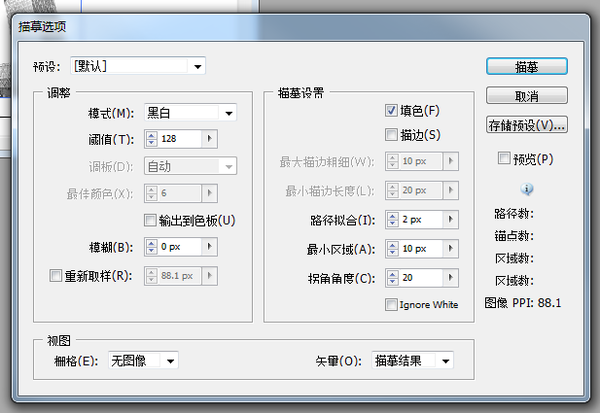Click the blue info icon
Viewport: 600px width, 413px height.
pyautogui.click(x=527, y=189)
